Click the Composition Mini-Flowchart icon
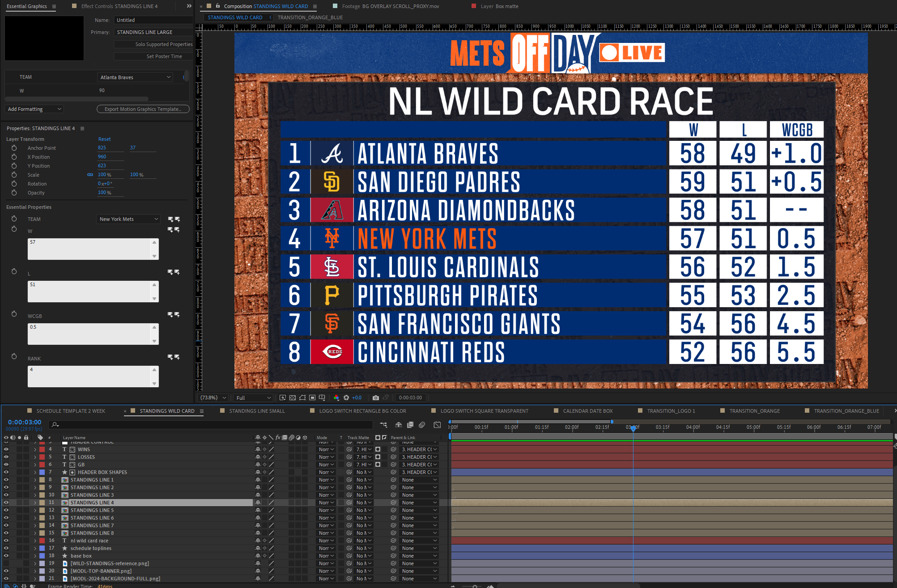 click(383, 425)
